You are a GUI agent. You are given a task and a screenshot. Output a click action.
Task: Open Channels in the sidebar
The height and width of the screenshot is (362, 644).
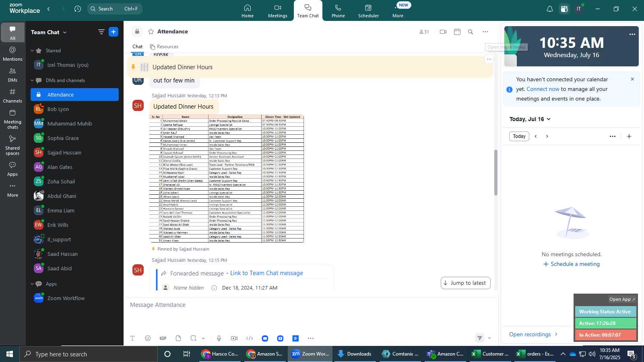coord(12,96)
